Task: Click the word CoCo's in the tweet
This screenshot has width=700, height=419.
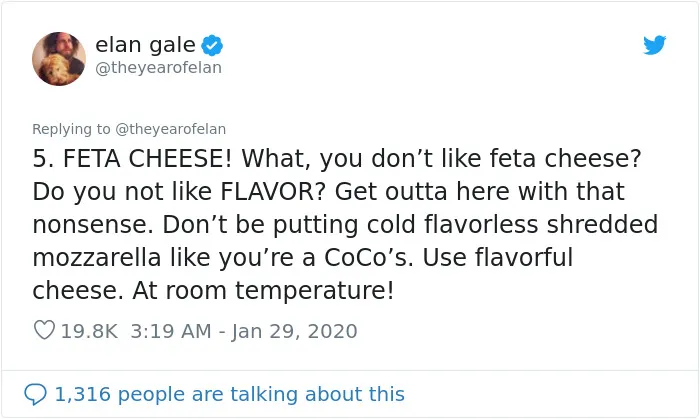Action: coord(369,257)
